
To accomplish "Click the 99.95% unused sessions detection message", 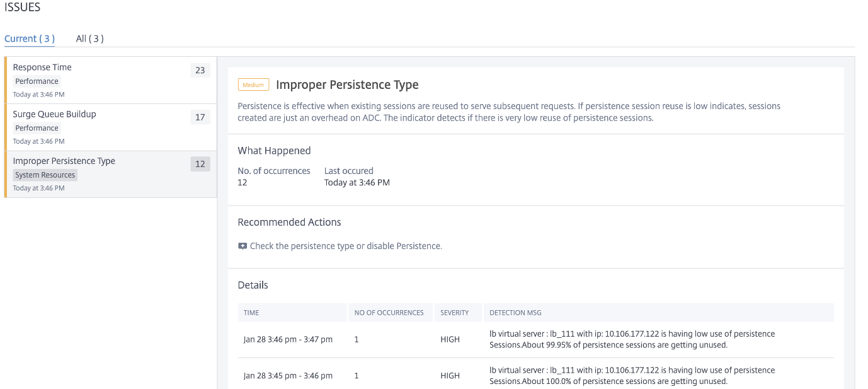I will click(632, 340).
